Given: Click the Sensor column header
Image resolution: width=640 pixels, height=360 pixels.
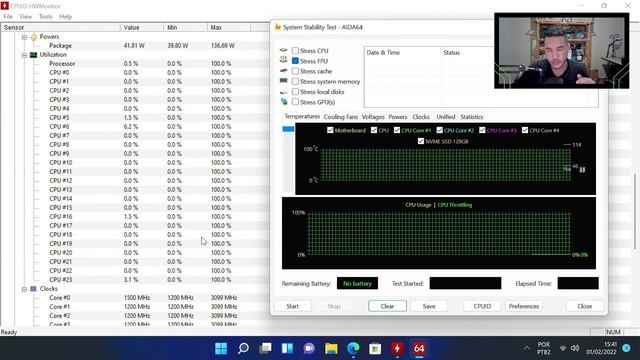Looking at the screenshot, I should point(61,27).
